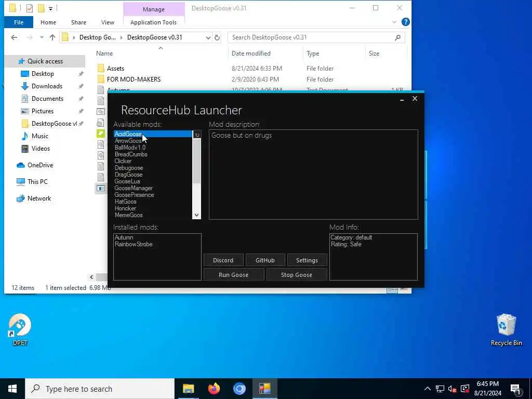The image size is (532, 399).
Task: Select Quick access in navigation pane
Action: click(x=45, y=61)
